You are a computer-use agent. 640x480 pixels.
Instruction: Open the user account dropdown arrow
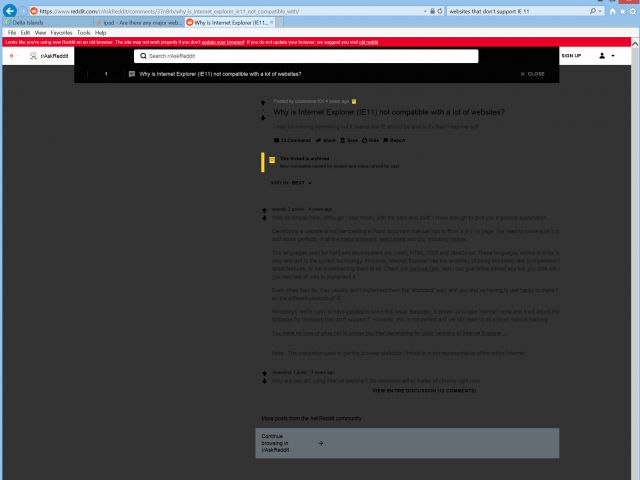pos(613,56)
